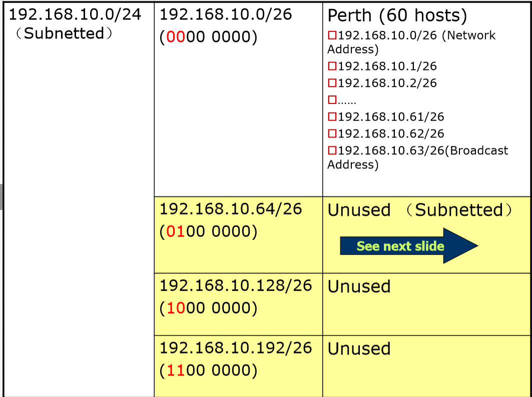Select the "Perth (60 hosts)" heading

397,16
